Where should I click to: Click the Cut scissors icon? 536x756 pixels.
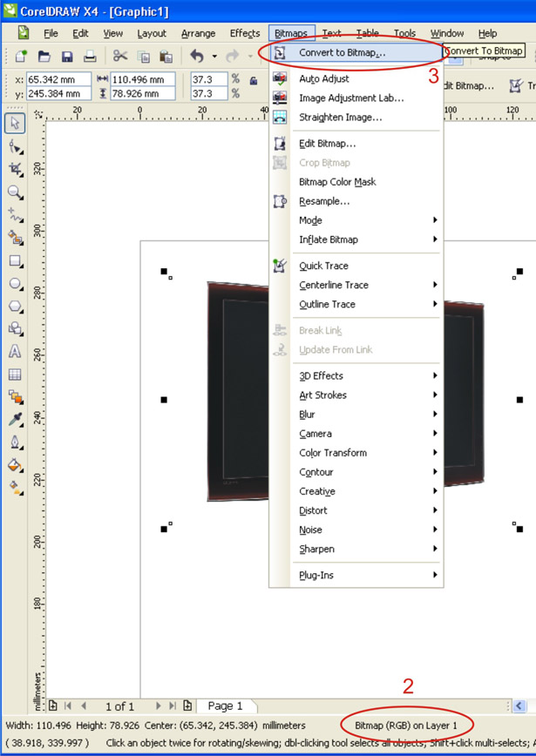tap(120, 56)
